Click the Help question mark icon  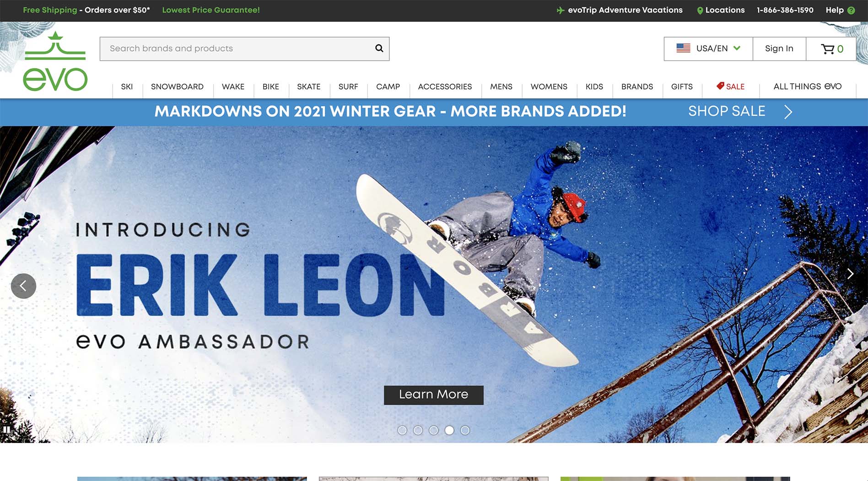click(x=851, y=11)
